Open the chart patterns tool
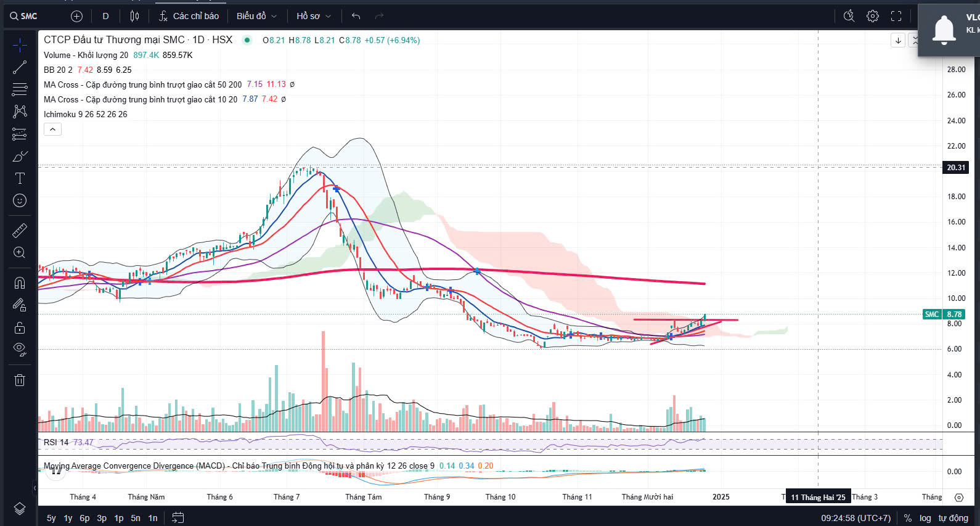The image size is (980, 526). click(20, 112)
